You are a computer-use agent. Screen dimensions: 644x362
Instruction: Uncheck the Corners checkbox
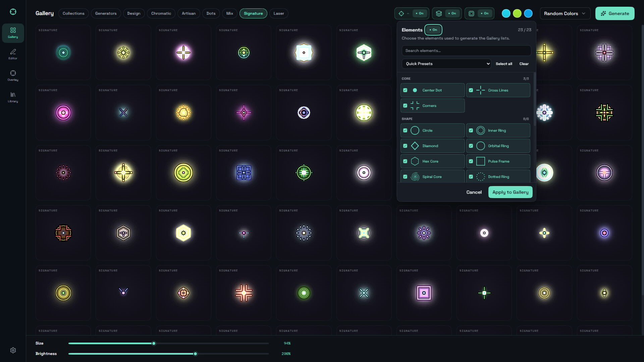point(405,106)
